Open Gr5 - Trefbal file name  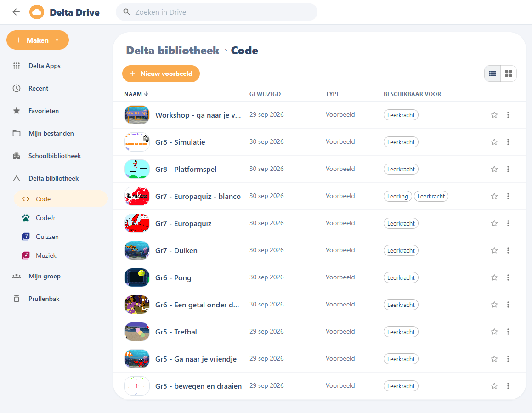click(x=176, y=332)
